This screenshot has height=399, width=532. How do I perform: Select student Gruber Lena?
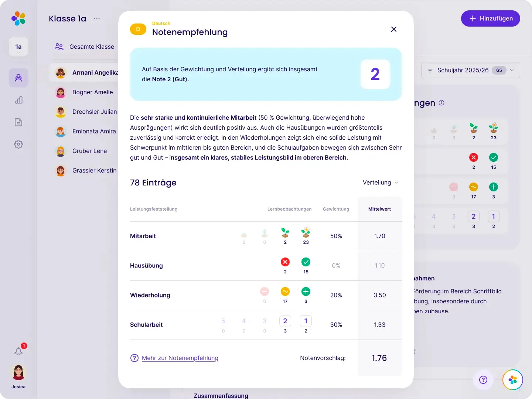89,151
